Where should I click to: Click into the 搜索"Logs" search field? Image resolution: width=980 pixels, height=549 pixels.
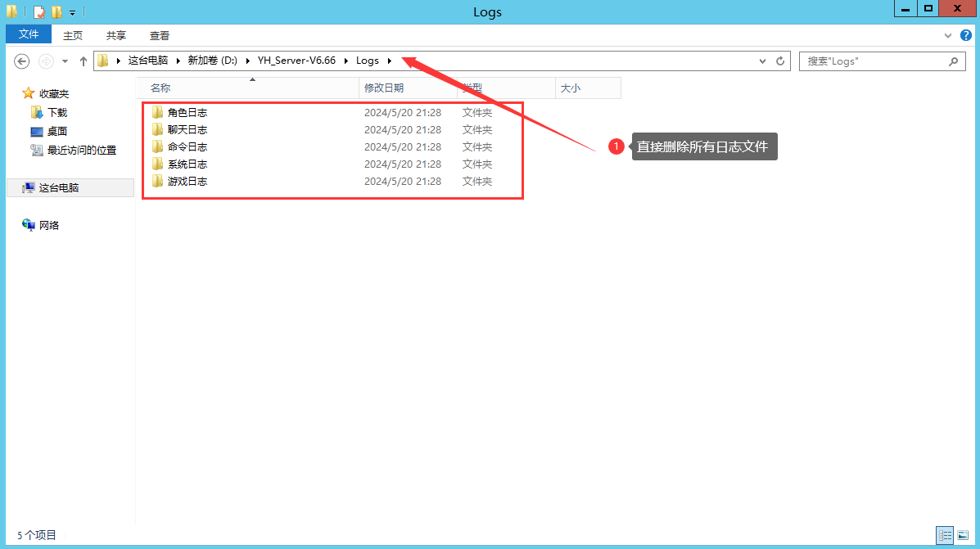point(872,61)
